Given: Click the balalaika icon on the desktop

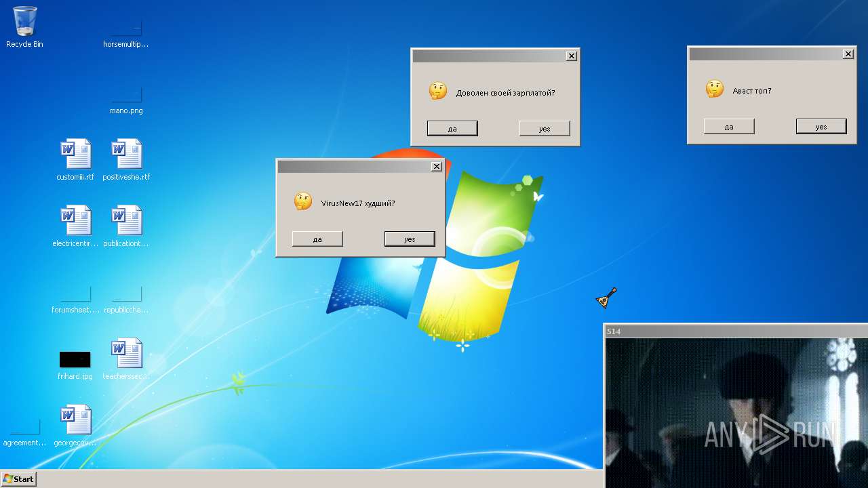Looking at the screenshot, I should 606,298.
